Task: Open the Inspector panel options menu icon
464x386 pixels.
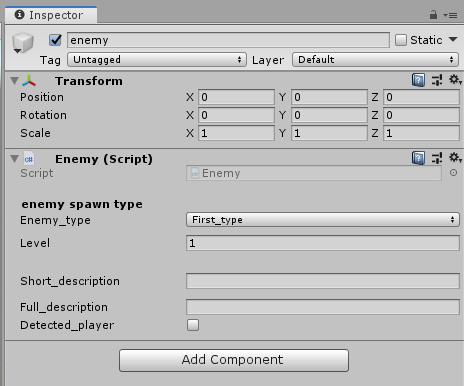Action: [x=450, y=15]
